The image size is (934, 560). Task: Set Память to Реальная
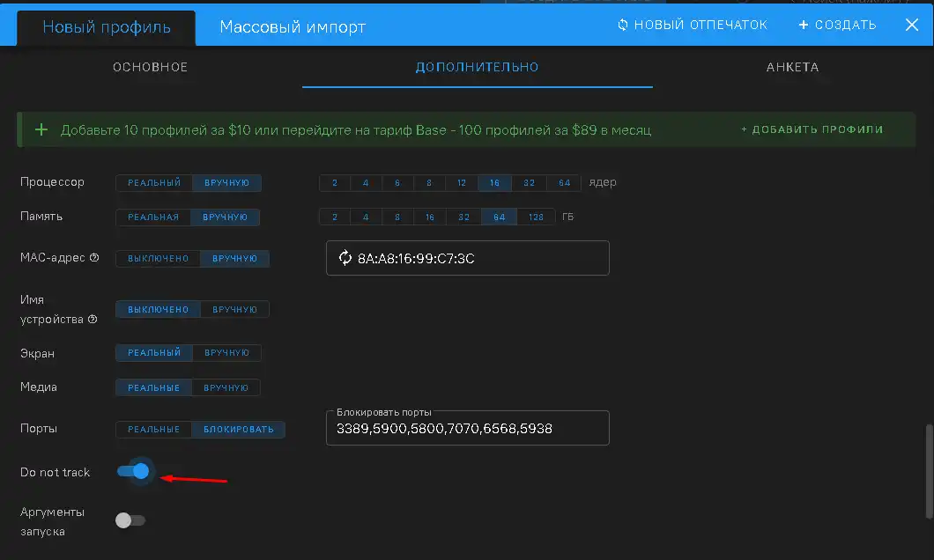(x=153, y=217)
